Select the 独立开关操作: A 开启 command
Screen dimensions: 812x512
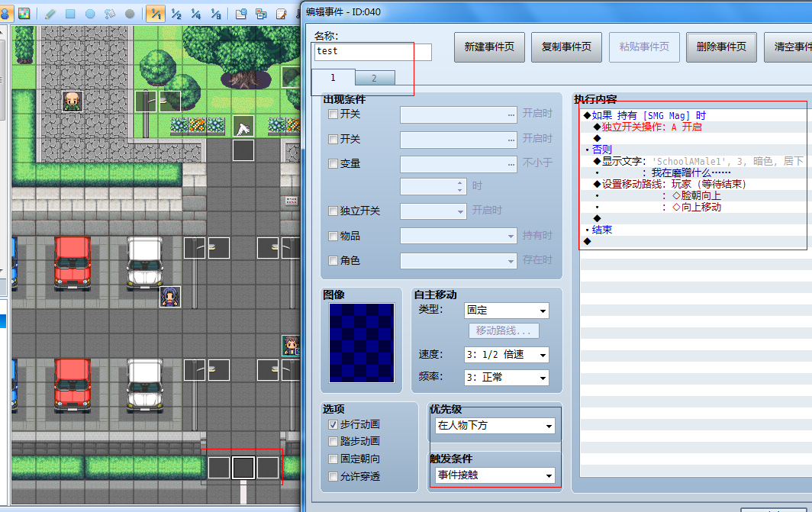652,127
